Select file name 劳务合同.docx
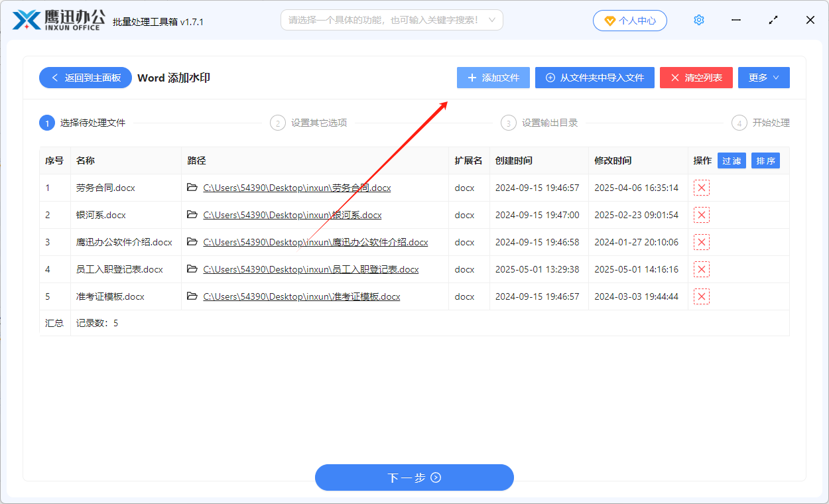 (105, 188)
